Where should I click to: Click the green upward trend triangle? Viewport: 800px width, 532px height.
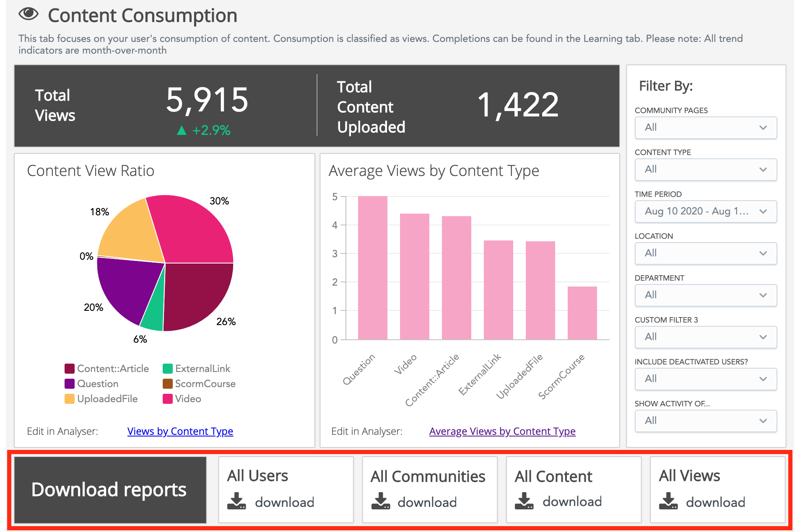pyautogui.click(x=182, y=130)
